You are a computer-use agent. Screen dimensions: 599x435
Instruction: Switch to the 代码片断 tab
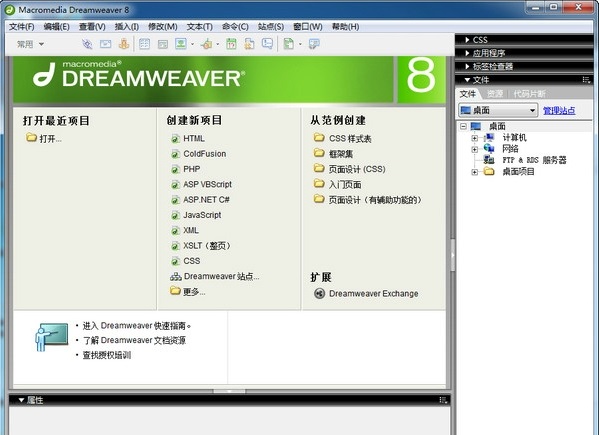[529, 94]
